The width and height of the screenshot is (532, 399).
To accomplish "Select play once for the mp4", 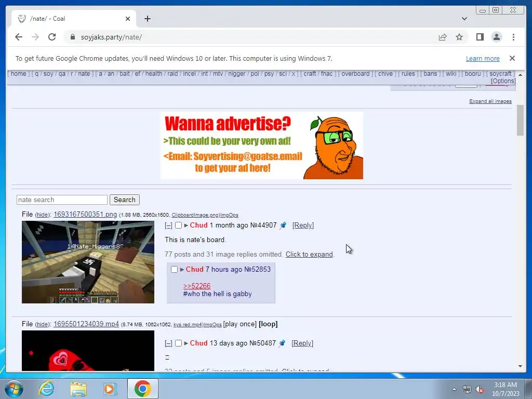I will 240,324.
